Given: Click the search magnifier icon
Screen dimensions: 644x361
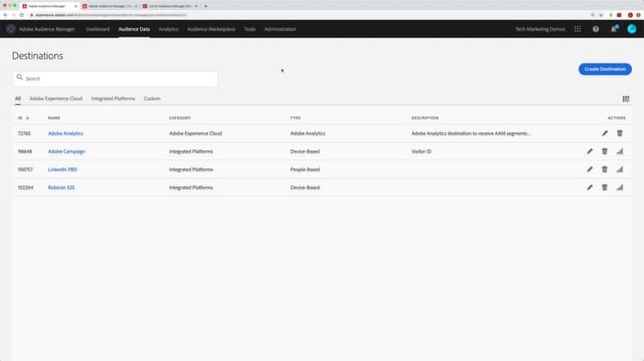Looking at the screenshot, I should click(x=19, y=77).
